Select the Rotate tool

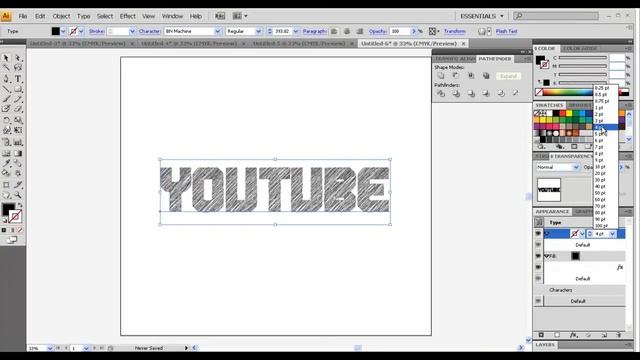tap(6, 120)
